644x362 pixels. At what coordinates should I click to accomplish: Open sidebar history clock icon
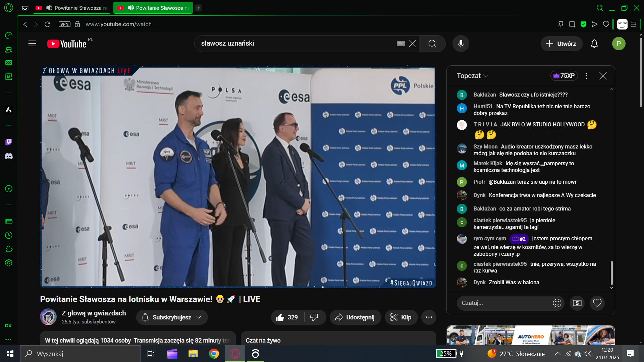(x=9, y=235)
